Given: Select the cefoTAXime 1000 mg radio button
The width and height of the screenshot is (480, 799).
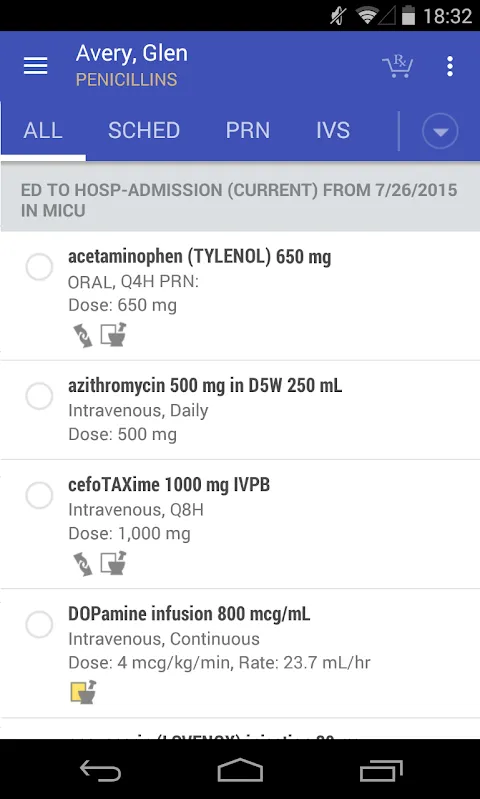Looking at the screenshot, I should point(39,495).
